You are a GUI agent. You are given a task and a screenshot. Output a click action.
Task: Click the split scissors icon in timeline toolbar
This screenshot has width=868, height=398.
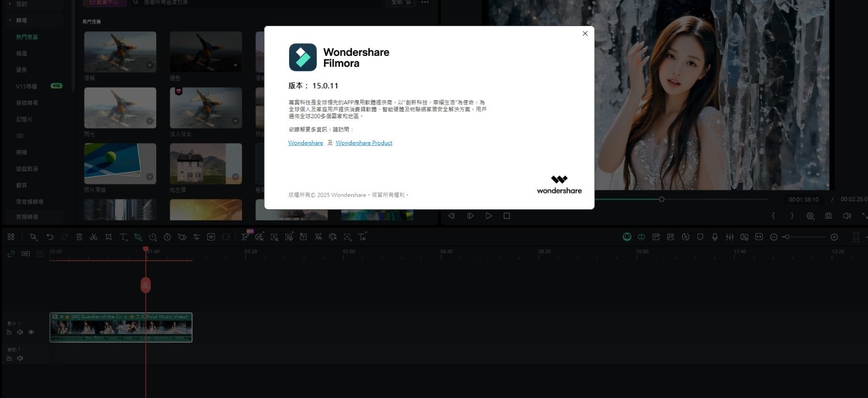pos(93,237)
